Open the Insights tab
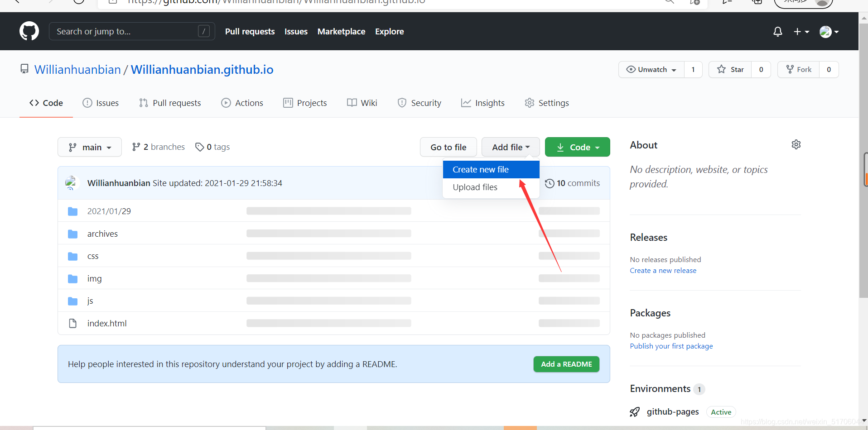868x430 pixels. point(483,103)
